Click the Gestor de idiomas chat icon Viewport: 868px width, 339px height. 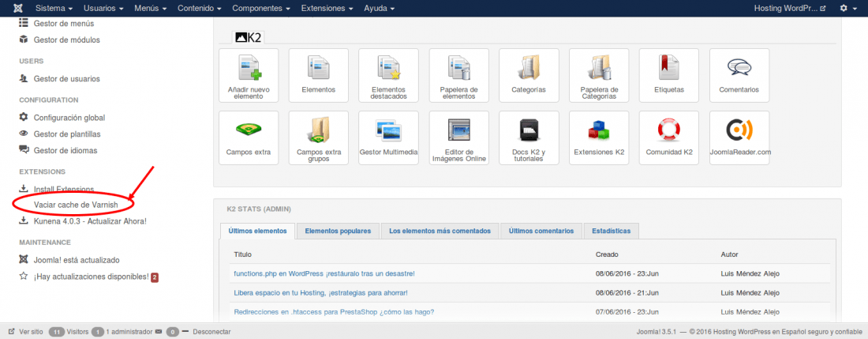coord(23,149)
